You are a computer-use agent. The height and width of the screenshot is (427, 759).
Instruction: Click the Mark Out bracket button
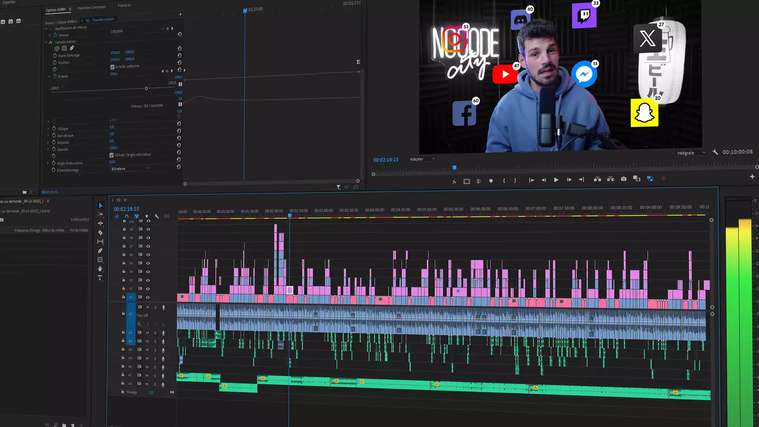tap(515, 180)
